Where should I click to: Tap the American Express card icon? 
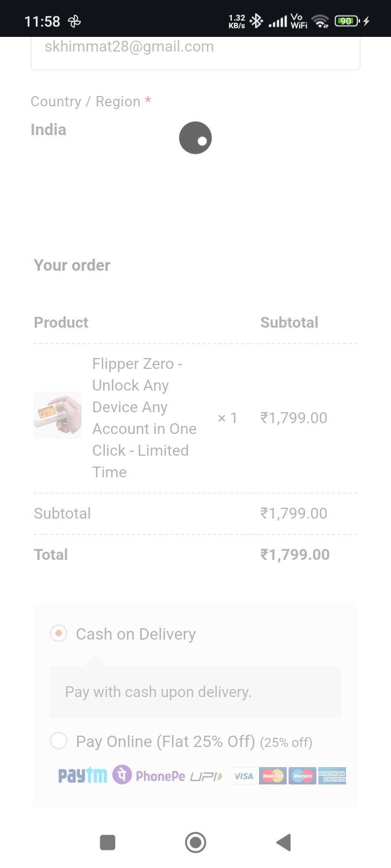pos(332,776)
